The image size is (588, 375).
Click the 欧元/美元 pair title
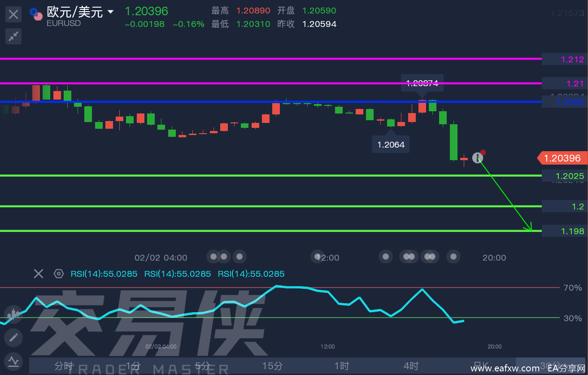[x=75, y=12]
